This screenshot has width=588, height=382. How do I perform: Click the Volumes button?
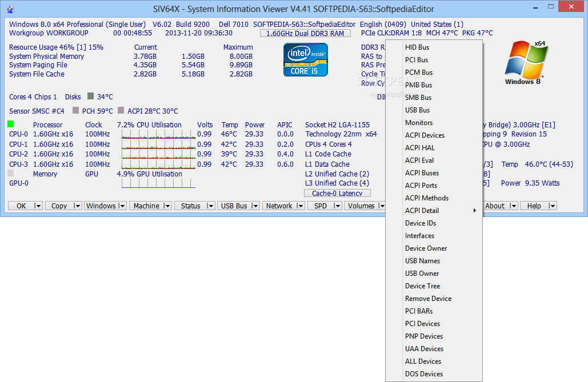tap(361, 206)
